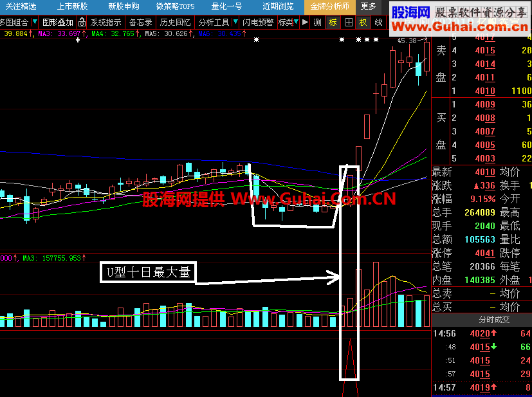532x397 pixels.
Task: Open the 关注精选 tab
Action: (x=21, y=6)
